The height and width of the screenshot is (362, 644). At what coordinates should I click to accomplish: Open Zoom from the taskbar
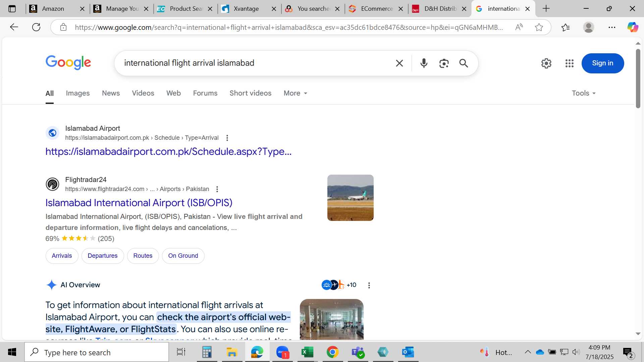282,352
